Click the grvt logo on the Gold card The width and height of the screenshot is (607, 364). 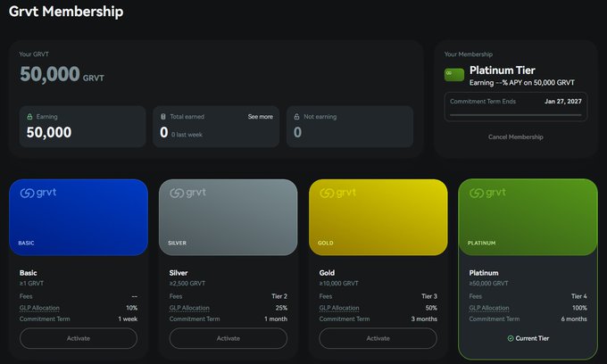[x=337, y=193]
